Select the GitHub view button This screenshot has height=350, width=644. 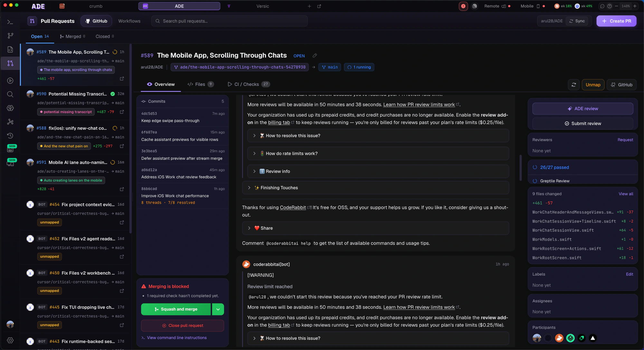[x=96, y=21]
